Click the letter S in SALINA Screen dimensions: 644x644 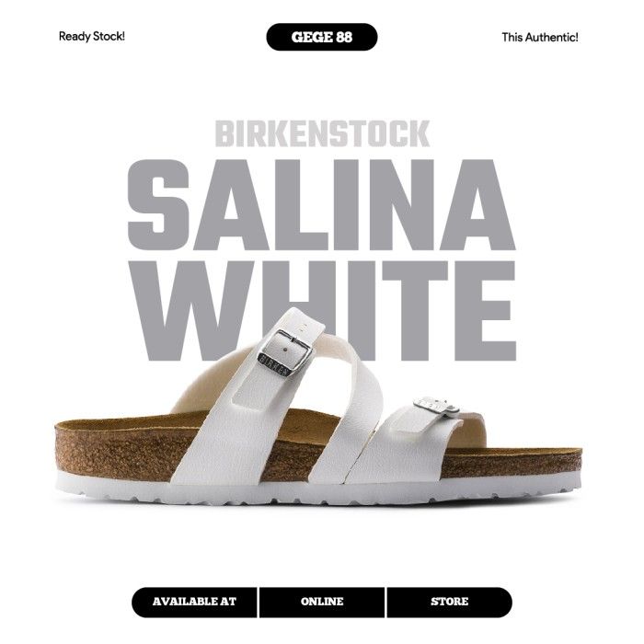pos(158,205)
